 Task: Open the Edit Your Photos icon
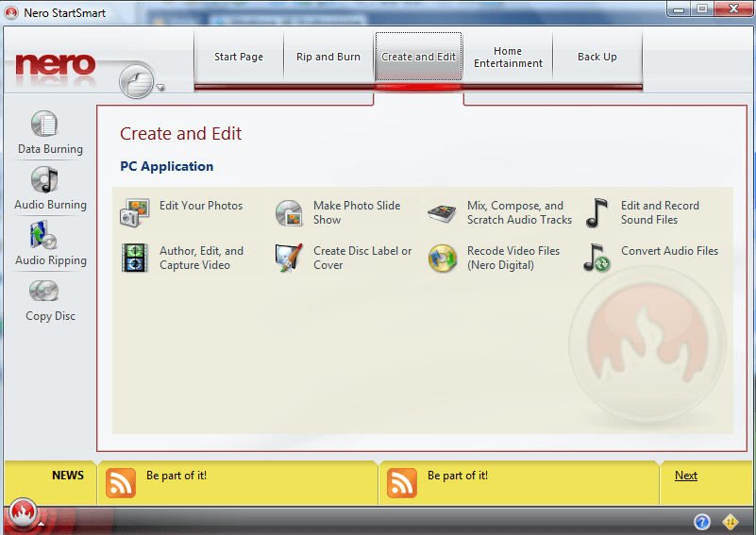point(135,212)
